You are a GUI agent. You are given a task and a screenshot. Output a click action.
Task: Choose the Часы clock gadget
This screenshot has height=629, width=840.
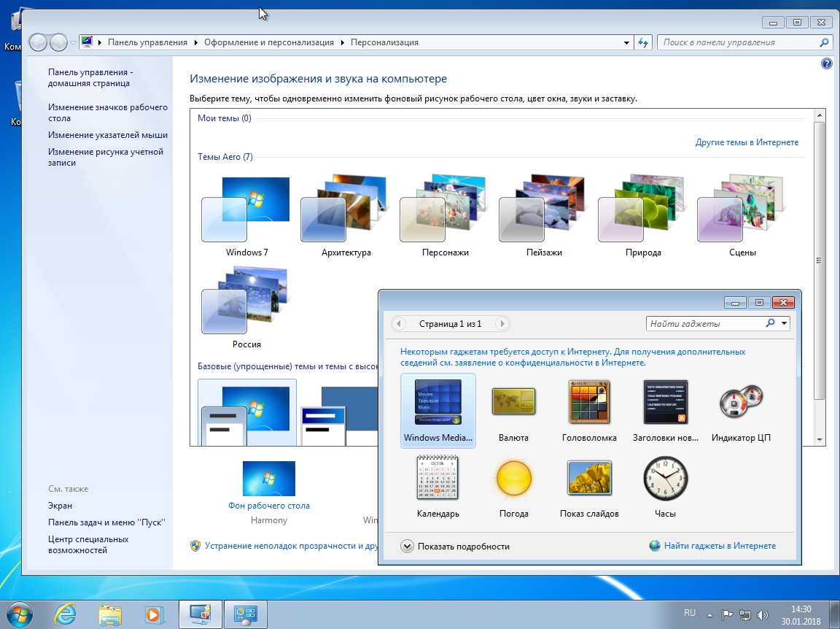point(665,487)
